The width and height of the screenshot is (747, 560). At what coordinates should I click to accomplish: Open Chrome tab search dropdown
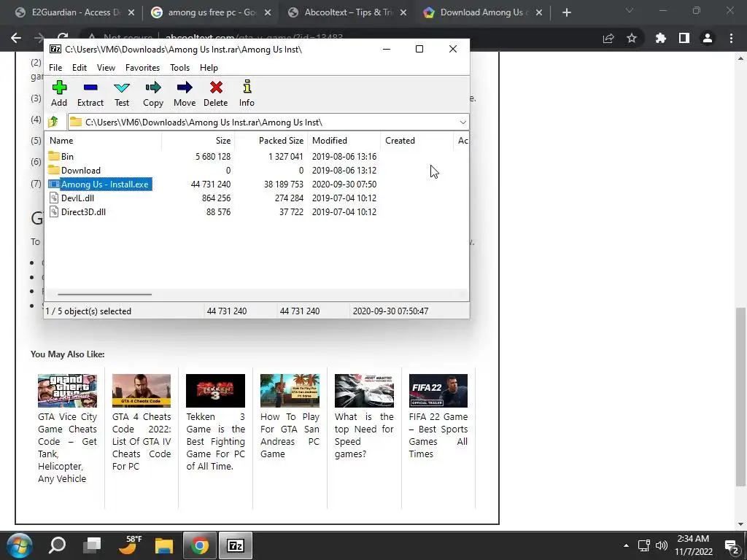pyautogui.click(x=630, y=10)
